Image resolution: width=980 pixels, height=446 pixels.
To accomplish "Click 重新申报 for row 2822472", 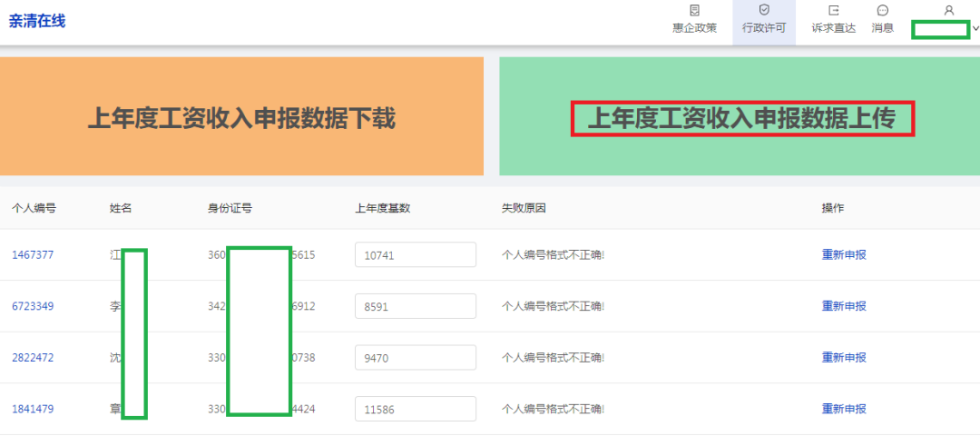I will point(844,358).
